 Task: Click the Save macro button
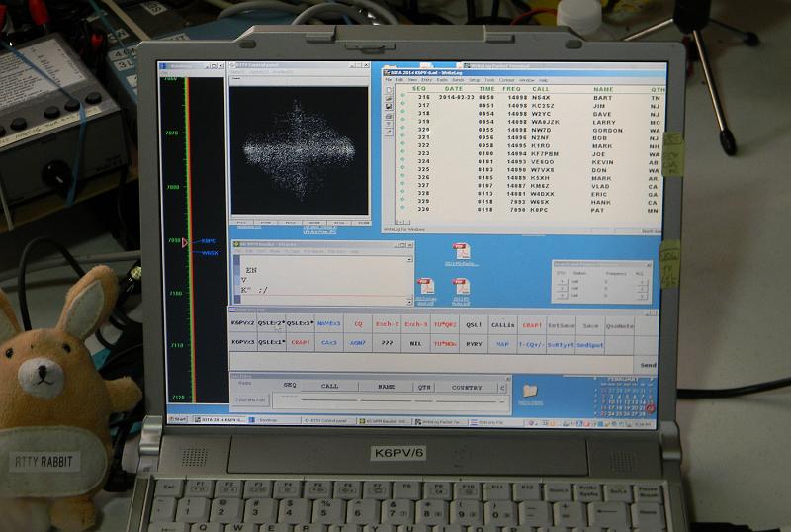click(590, 326)
